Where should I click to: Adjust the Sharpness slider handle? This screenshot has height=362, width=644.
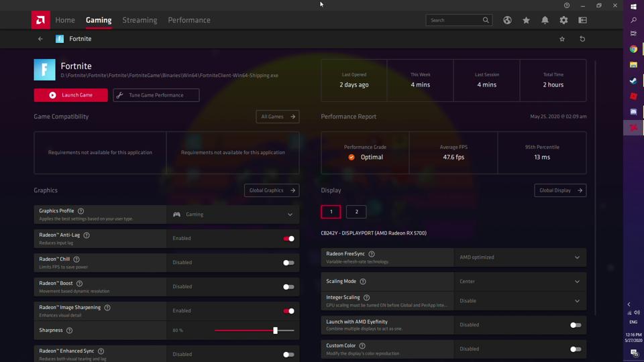pyautogui.click(x=275, y=330)
